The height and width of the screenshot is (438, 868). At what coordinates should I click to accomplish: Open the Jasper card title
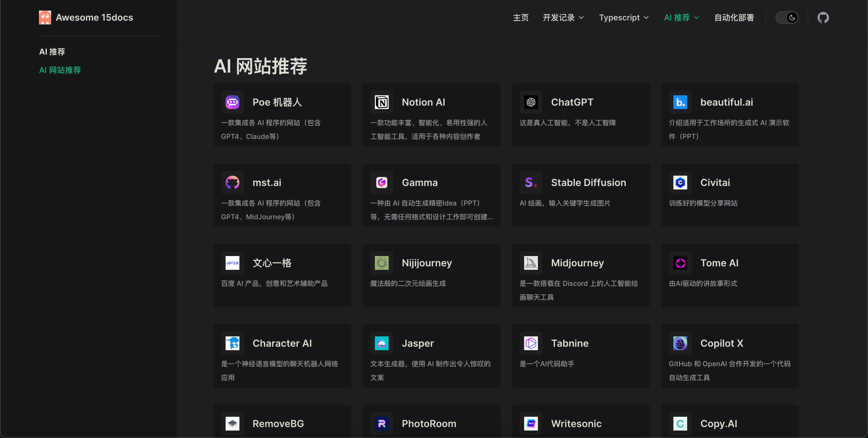(417, 343)
